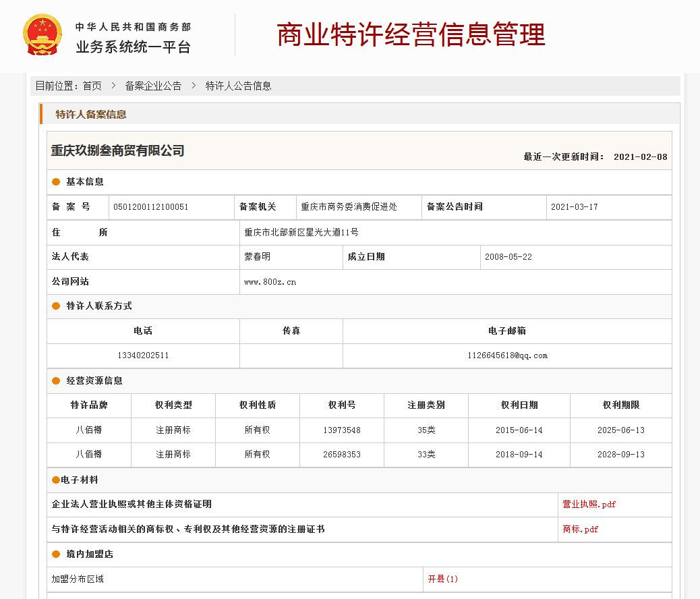Click the 35类 registration class cell
The height and width of the screenshot is (599, 700).
426,430
